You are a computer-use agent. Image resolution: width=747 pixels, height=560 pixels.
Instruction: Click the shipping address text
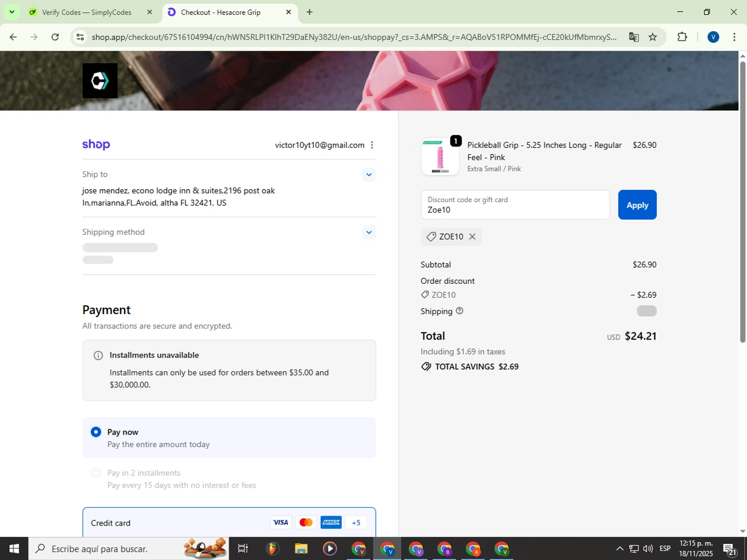pyautogui.click(x=179, y=197)
